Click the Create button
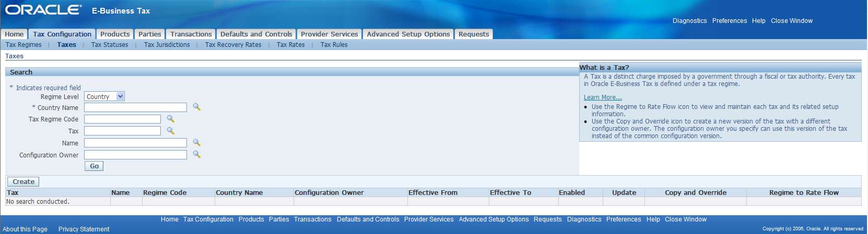 click(x=24, y=182)
